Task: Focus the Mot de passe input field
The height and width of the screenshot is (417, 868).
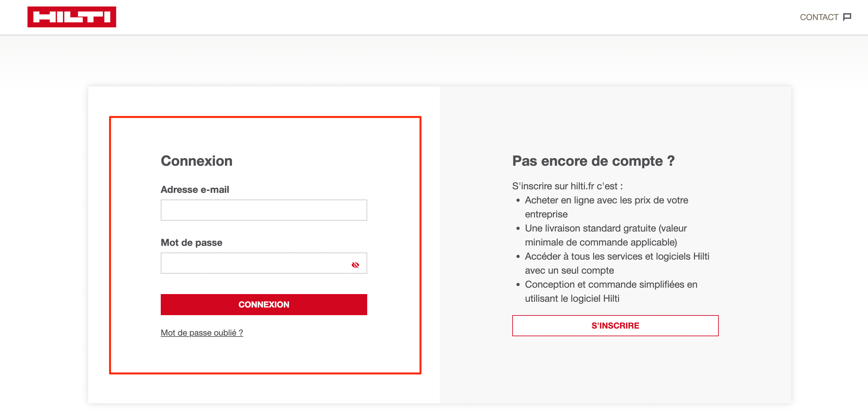Action: point(264,263)
